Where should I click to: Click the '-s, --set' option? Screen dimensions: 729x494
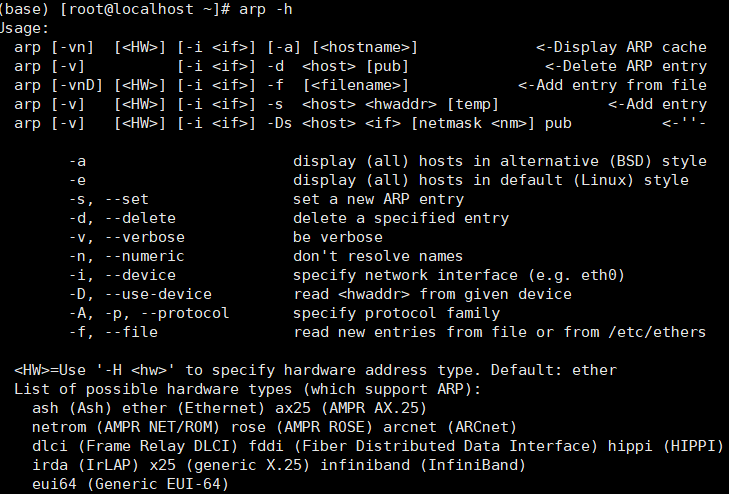109,199
